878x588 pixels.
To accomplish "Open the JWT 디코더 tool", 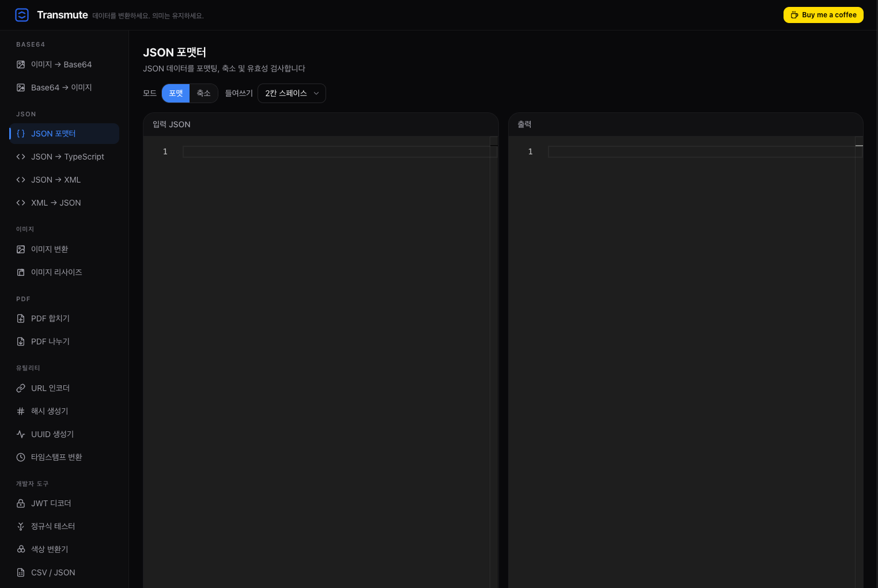I will click(x=51, y=503).
